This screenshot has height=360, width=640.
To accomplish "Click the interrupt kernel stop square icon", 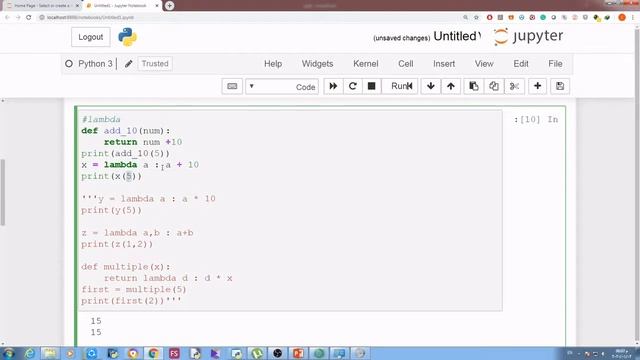I will click(x=371, y=86).
